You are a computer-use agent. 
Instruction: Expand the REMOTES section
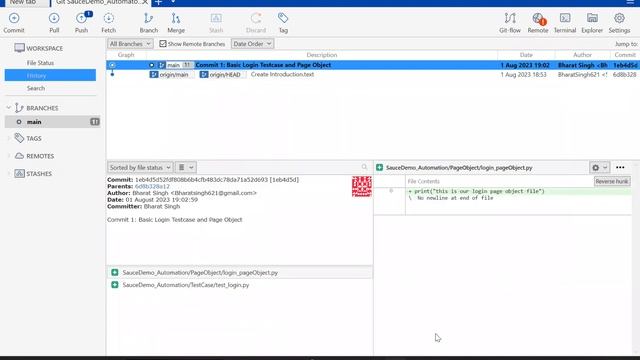[x=9, y=156]
